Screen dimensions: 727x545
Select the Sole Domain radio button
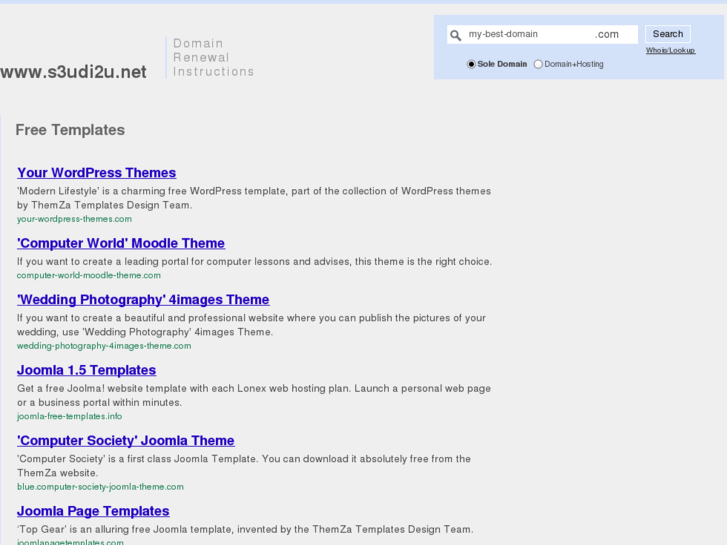coord(471,64)
